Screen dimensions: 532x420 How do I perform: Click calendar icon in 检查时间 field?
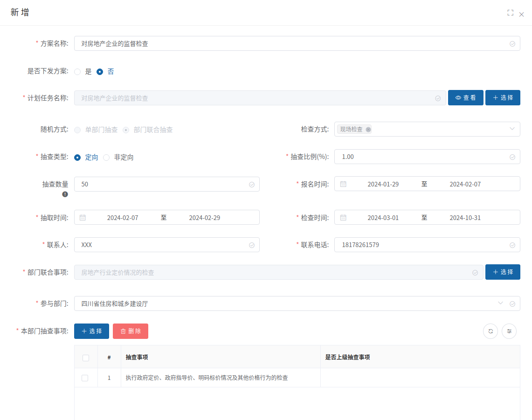pos(343,218)
